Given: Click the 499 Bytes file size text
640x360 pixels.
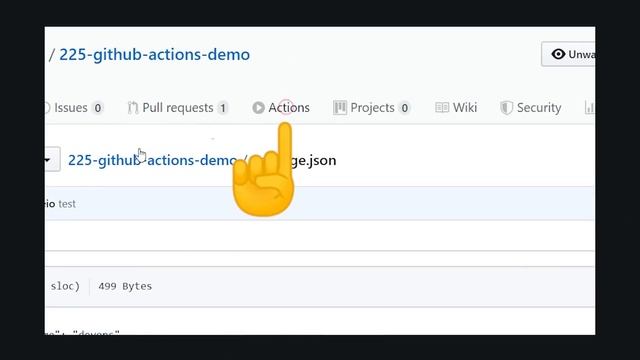Looking at the screenshot, I should (125, 286).
